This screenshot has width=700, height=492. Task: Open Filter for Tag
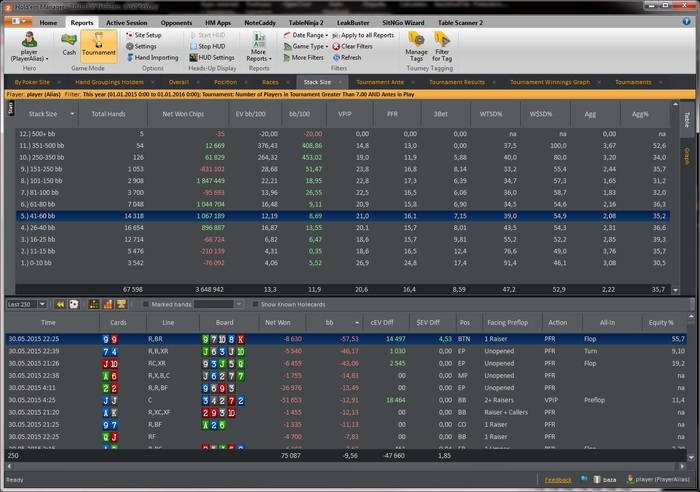(442, 47)
